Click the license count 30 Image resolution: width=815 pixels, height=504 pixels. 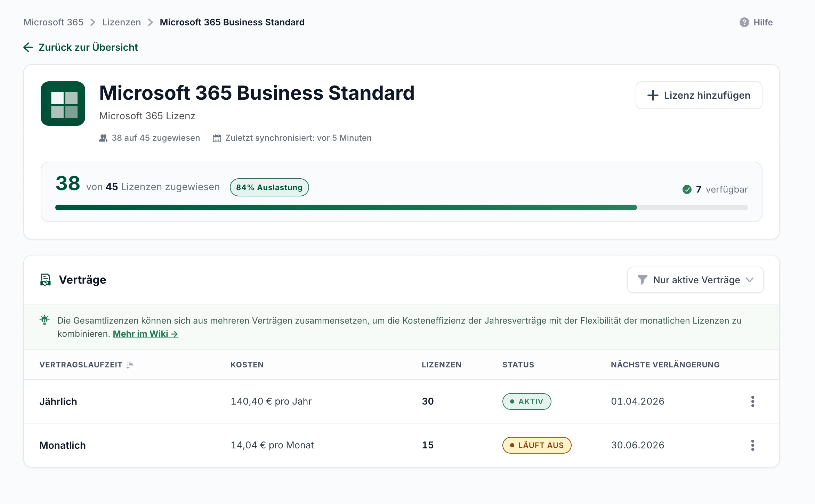coord(428,401)
